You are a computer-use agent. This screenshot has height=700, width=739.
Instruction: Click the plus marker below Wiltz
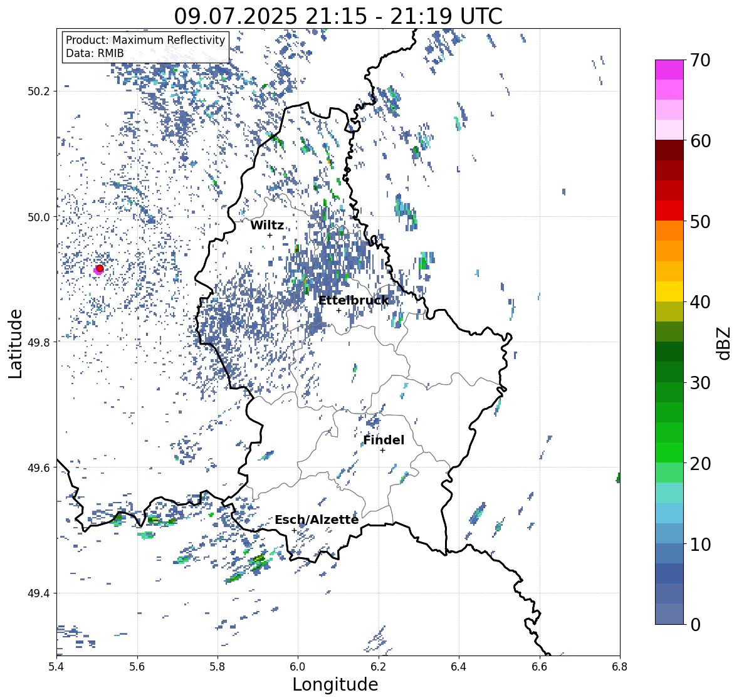click(270, 236)
